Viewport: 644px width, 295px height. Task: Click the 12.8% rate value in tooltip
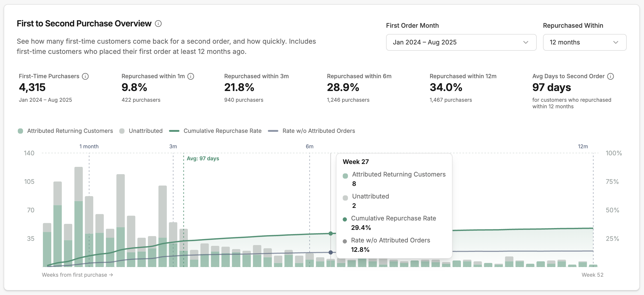(x=360, y=250)
